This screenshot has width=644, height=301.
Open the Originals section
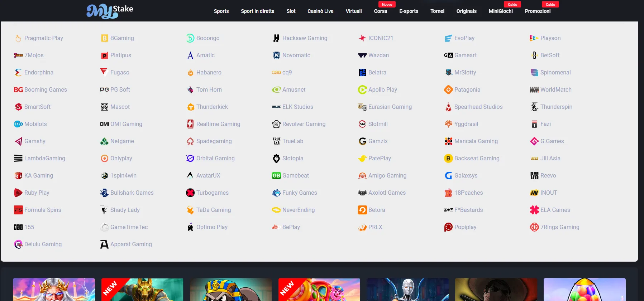tap(466, 11)
